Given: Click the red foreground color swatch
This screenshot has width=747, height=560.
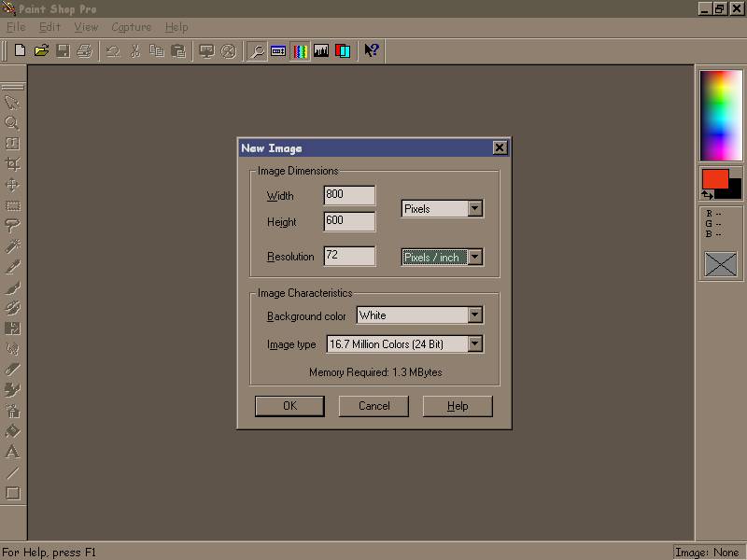Looking at the screenshot, I should (x=715, y=179).
